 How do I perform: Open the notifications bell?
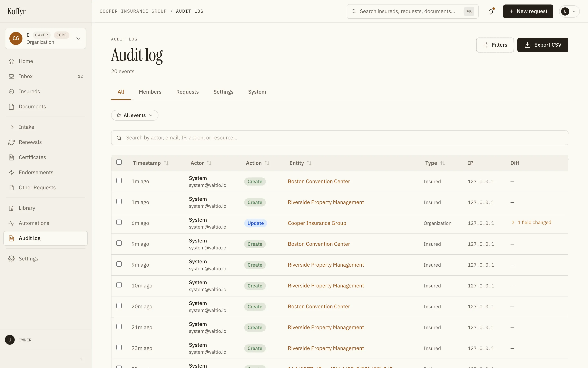(491, 11)
